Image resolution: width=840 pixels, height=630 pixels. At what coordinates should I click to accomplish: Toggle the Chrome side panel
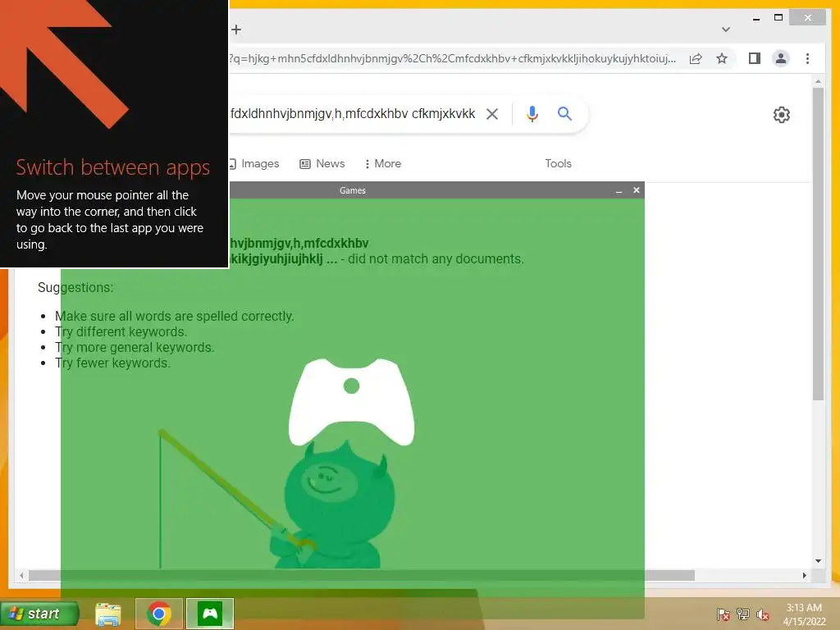(x=755, y=58)
